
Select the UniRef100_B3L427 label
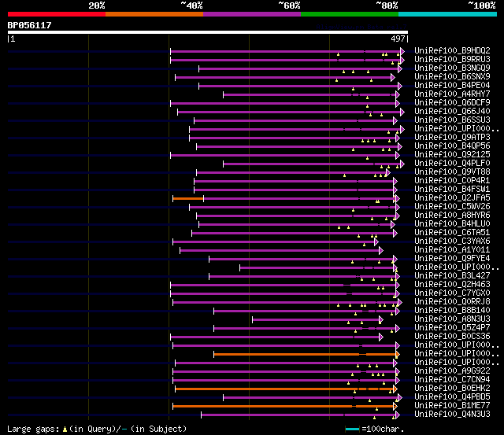[x=452, y=276]
